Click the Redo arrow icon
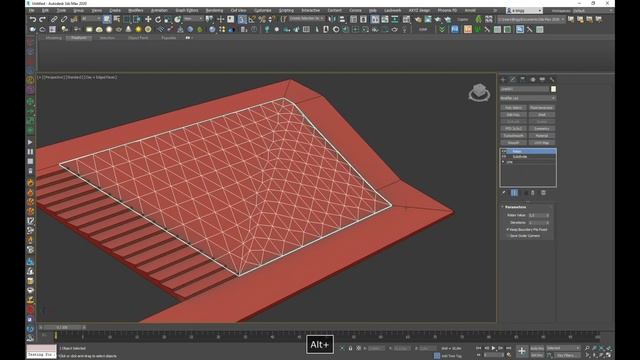This screenshot has height=360, width=640. tap(42, 19)
